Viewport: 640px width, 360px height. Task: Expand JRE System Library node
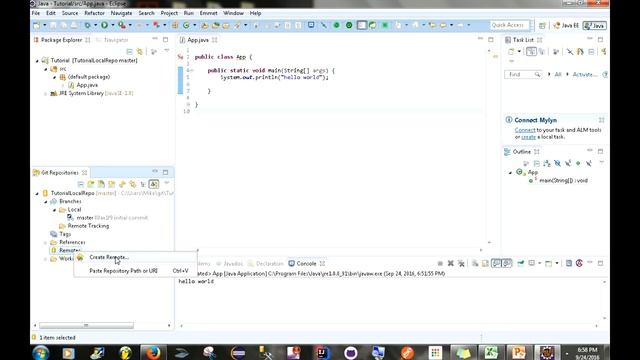(46, 93)
